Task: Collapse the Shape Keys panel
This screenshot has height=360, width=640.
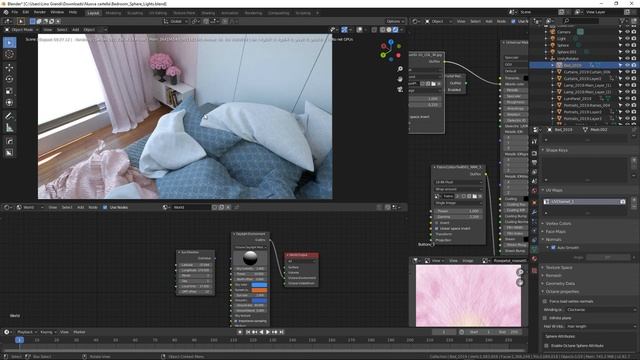Action: (x=556, y=150)
